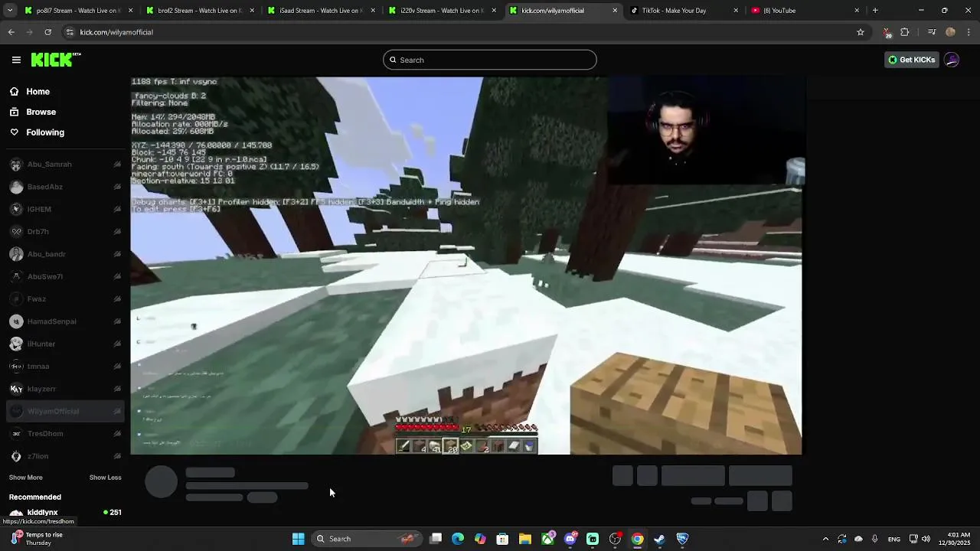Click AbuSwe7l avatar in sidebar
Image resolution: width=980 pixels, height=551 pixels.
click(16, 276)
